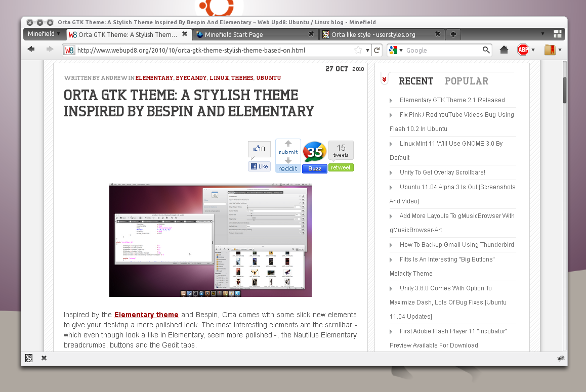This screenshot has height=392, width=586.
Task: Open Unity To Get Overlay Scrollbars link
Action: [442, 172]
